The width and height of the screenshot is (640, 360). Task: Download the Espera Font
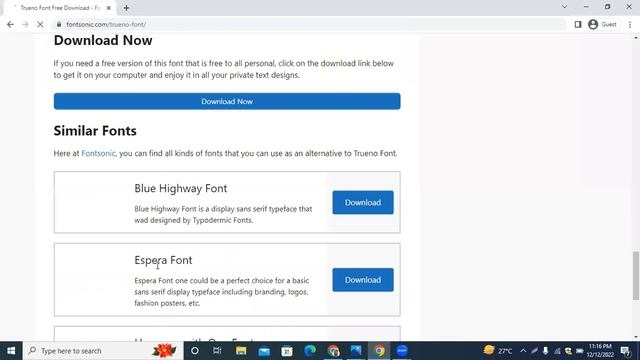(363, 280)
